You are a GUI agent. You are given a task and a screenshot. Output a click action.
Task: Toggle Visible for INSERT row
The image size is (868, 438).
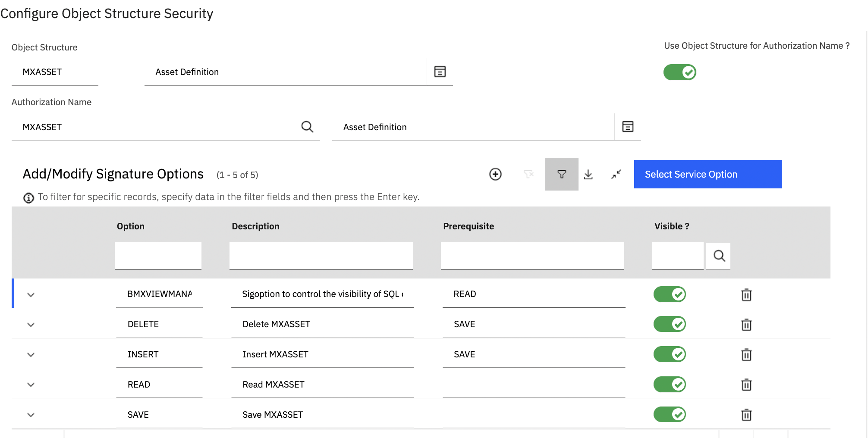(670, 354)
